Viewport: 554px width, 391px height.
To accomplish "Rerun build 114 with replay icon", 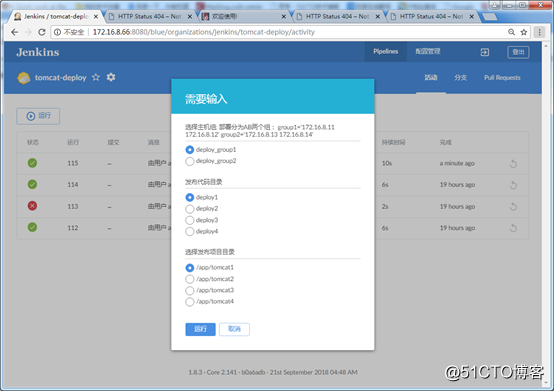I will point(513,185).
